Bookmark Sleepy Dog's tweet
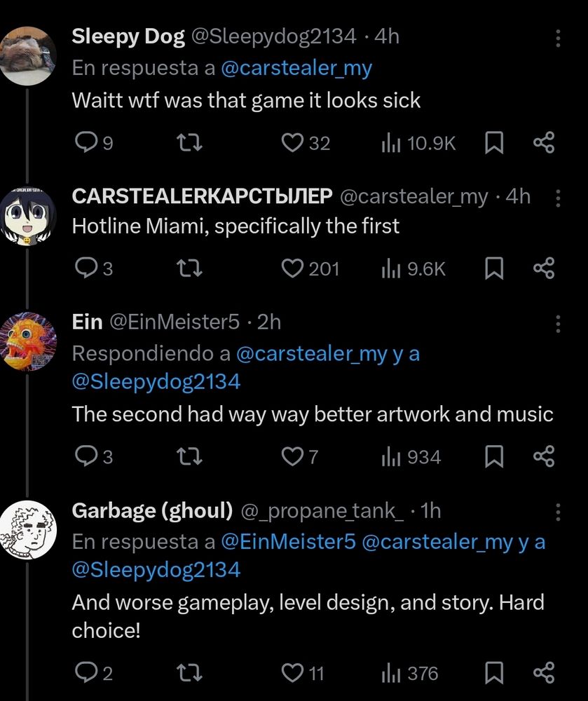The width and height of the screenshot is (588, 701). click(x=494, y=142)
